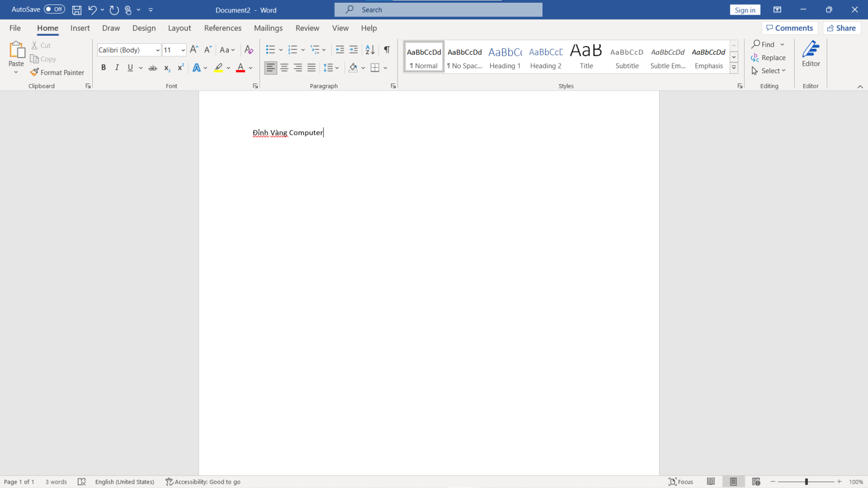
Task: Click the Focus mode button
Action: (681, 481)
